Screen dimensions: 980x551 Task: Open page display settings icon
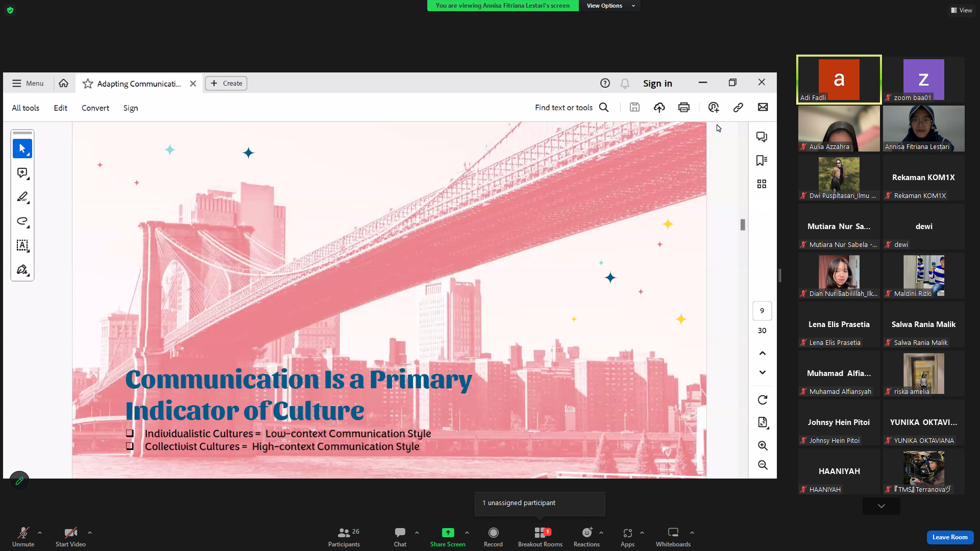[763, 422]
